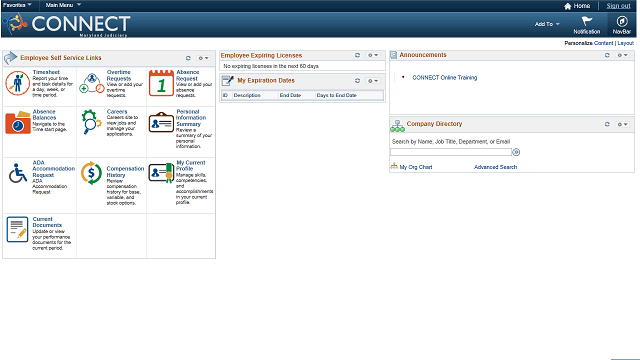The width and height of the screenshot is (640, 360).
Task: Open the Main Menu
Action: (63, 5)
